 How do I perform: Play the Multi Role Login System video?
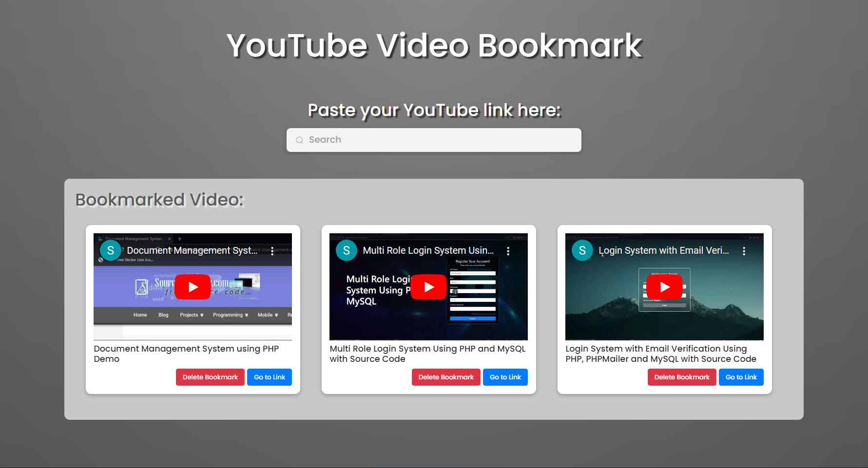(428, 287)
